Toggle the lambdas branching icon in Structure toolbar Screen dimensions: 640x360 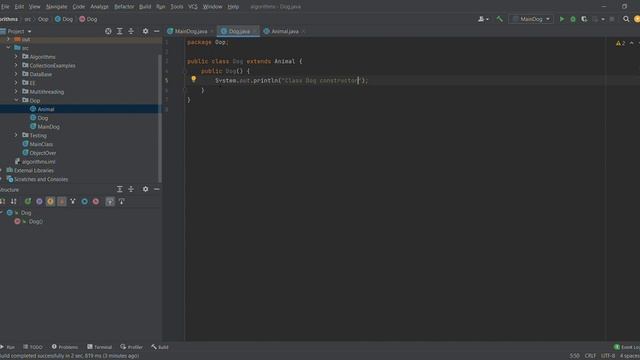[x=73, y=201]
